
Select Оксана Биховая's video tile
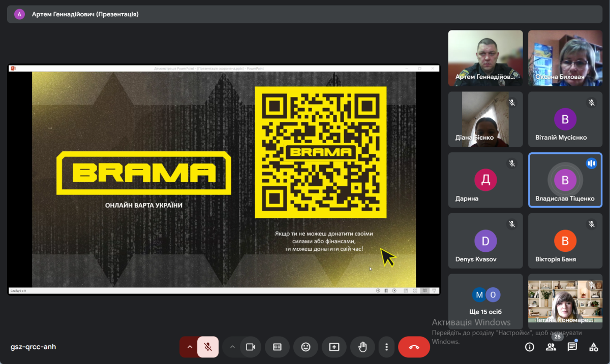[565, 58]
